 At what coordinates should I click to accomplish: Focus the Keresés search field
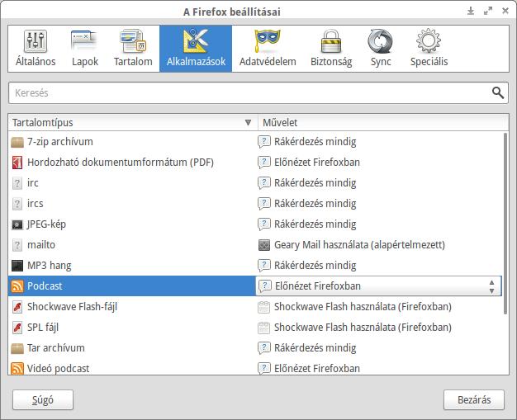click(x=258, y=93)
